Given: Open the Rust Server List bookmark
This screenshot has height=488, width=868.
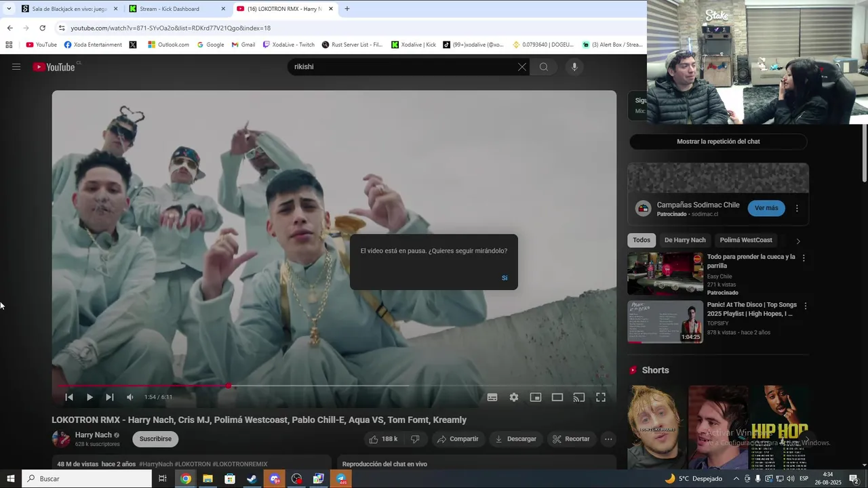Looking at the screenshot, I should click(x=352, y=45).
